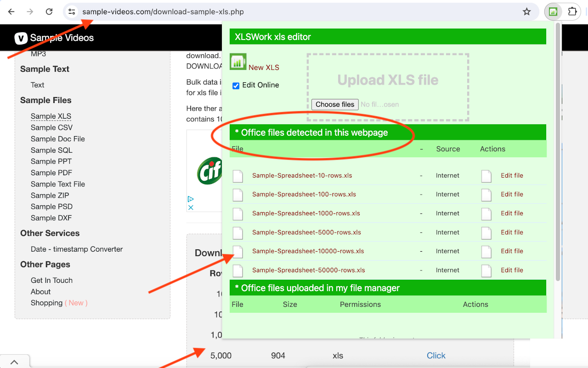Open site information in the address bar
Image resolution: width=588 pixels, height=368 pixels.
click(x=72, y=11)
